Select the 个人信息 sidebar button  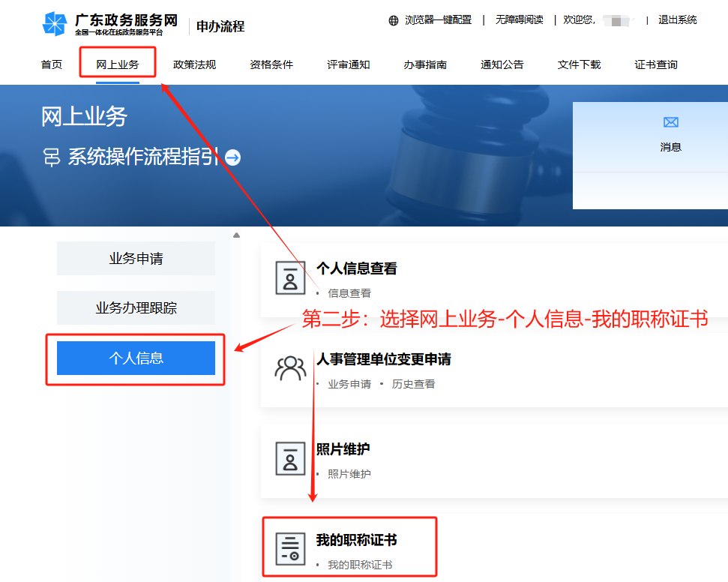[x=136, y=358]
